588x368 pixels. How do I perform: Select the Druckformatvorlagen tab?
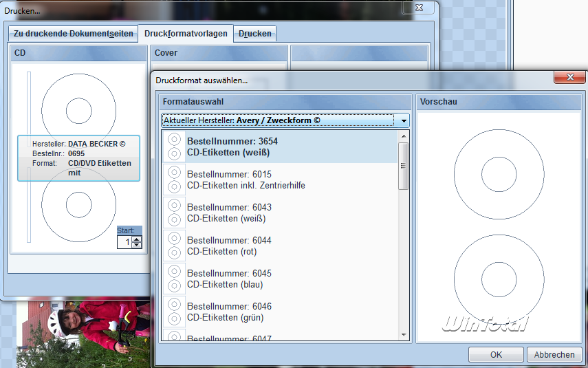186,34
